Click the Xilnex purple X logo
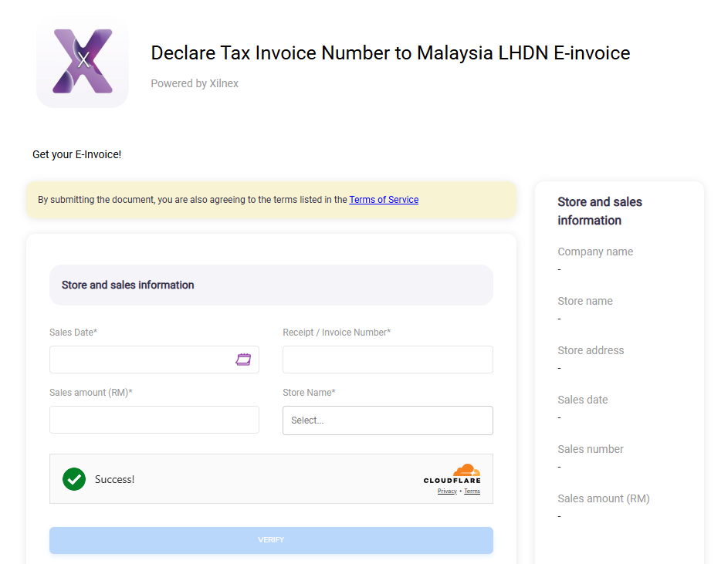 (83, 62)
